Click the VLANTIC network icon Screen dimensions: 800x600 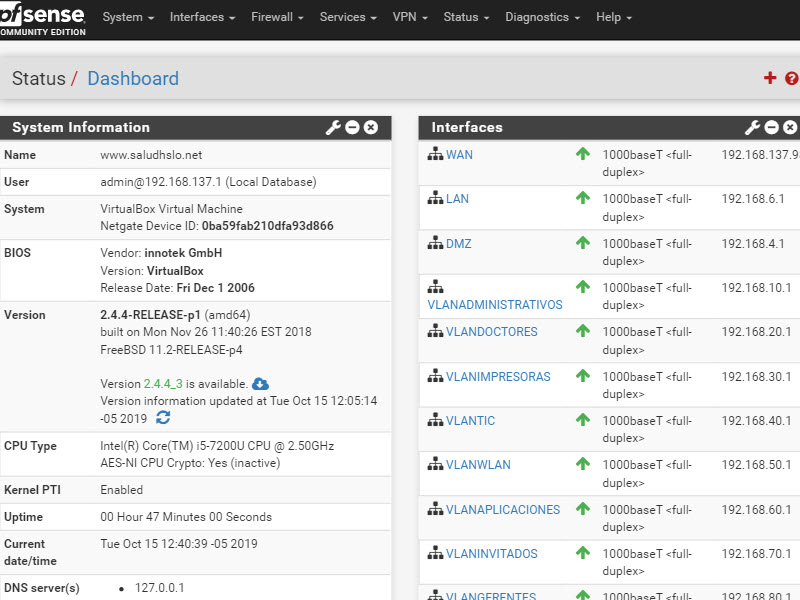(x=435, y=419)
